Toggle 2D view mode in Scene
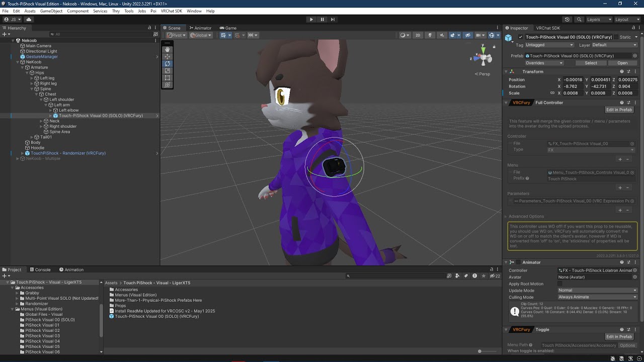This screenshot has width=644, height=362. (418, 35)
